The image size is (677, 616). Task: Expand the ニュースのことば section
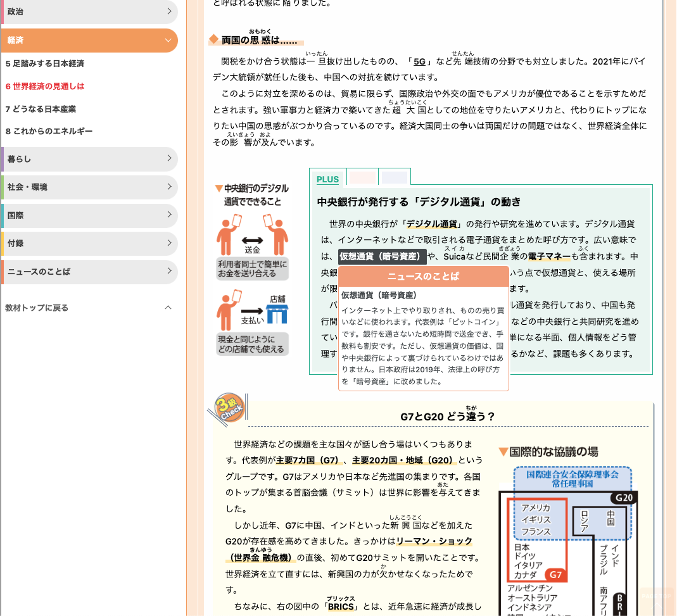[x=89, y=272]
